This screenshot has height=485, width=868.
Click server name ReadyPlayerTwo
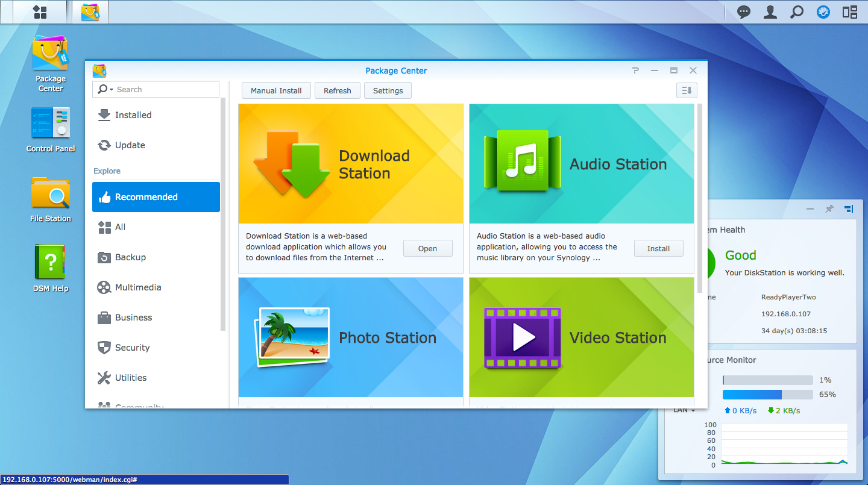(x=788, y=297)
